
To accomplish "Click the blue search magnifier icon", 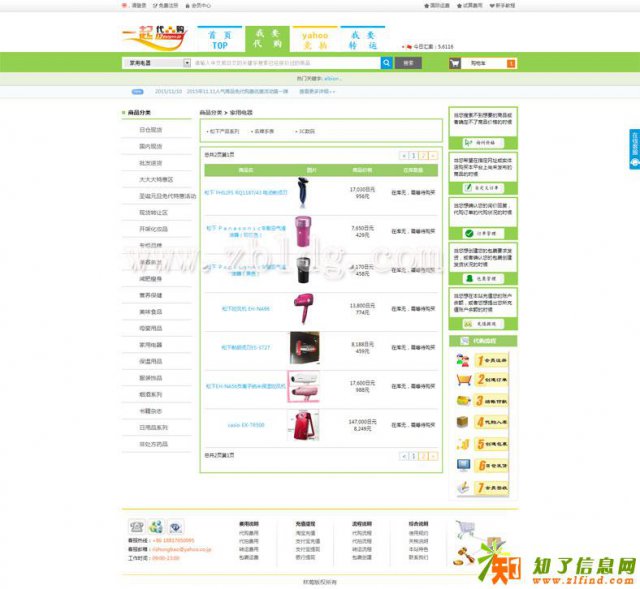I will [386, 62].
